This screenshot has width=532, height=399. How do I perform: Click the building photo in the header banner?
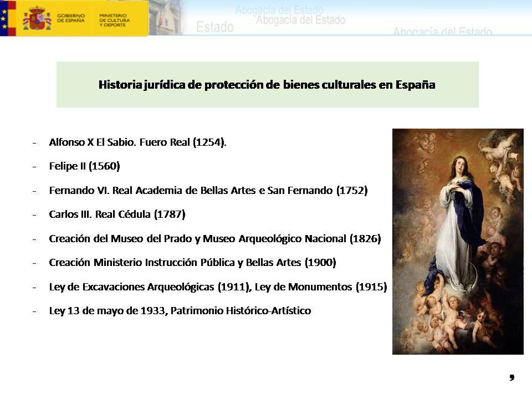(x=166, y=18)
